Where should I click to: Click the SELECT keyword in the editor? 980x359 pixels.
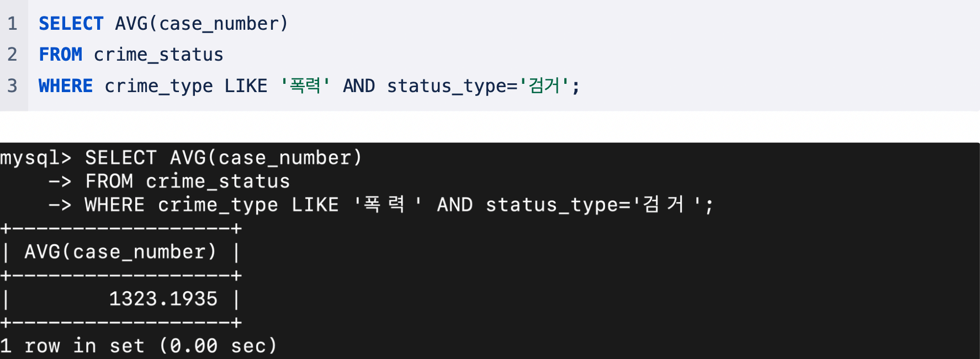pos(71,24)
